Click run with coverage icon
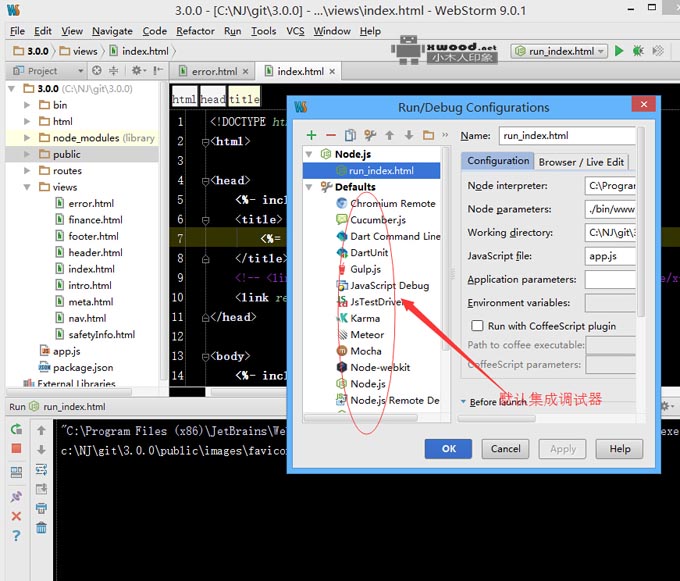The height and width of the screenshot is (581, 680). point(658,51)
